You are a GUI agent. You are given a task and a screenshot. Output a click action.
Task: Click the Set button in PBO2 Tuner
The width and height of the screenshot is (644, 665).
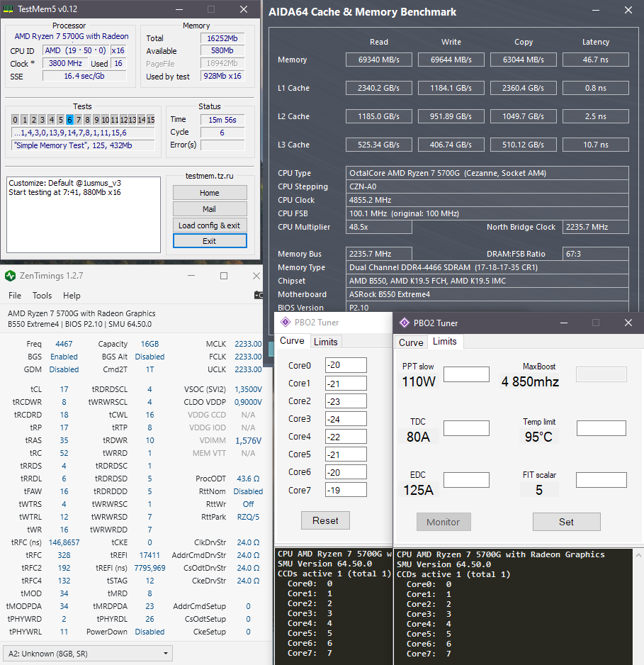pyautogui.click(x=567, y=522)
